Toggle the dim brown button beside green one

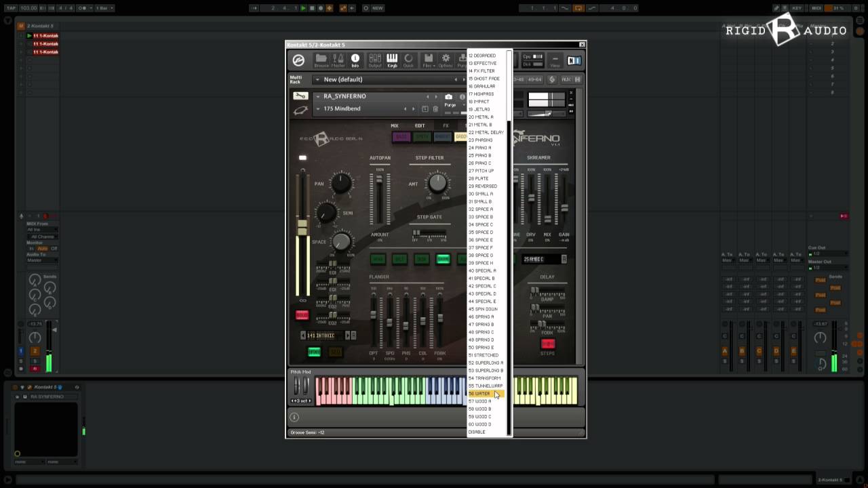pyautogui.click(x=335, y=352)
